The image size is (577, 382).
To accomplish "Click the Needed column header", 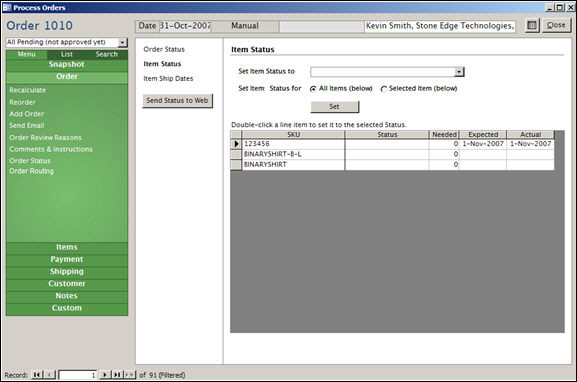I will click(444, 135).
